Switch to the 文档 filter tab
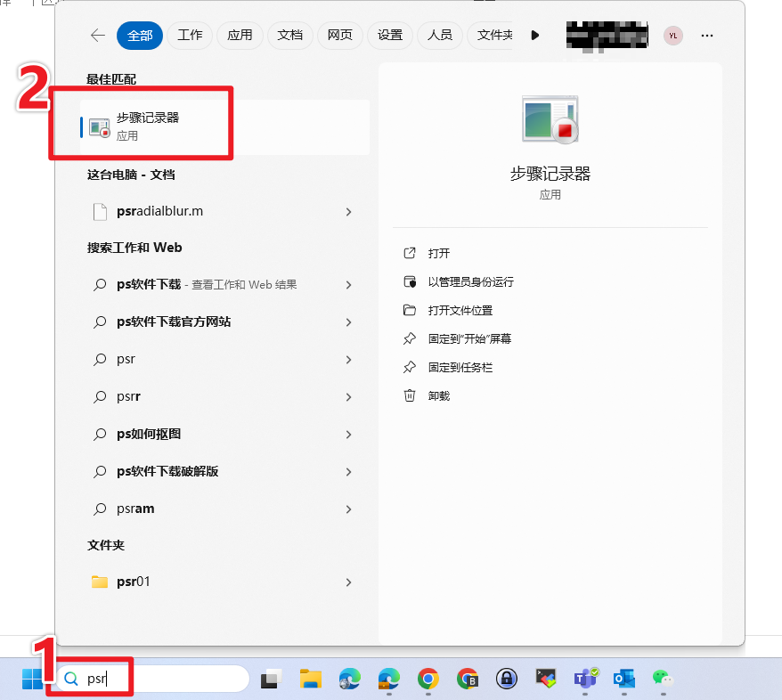Screen dimensions: 782x700 click(290, 36)
